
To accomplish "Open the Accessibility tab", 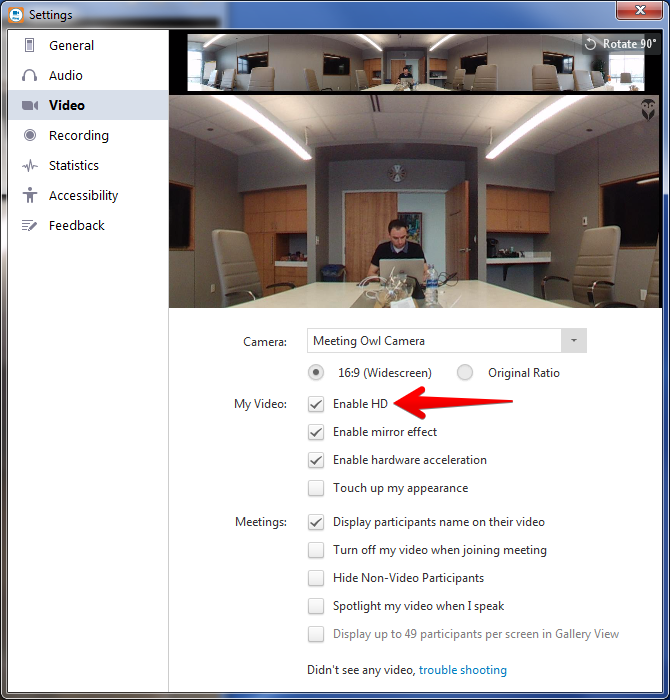I will [x=88, y=196].
